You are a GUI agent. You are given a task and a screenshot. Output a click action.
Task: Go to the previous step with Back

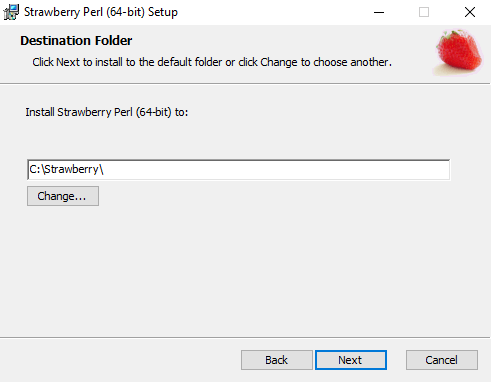tap(277, 360)
